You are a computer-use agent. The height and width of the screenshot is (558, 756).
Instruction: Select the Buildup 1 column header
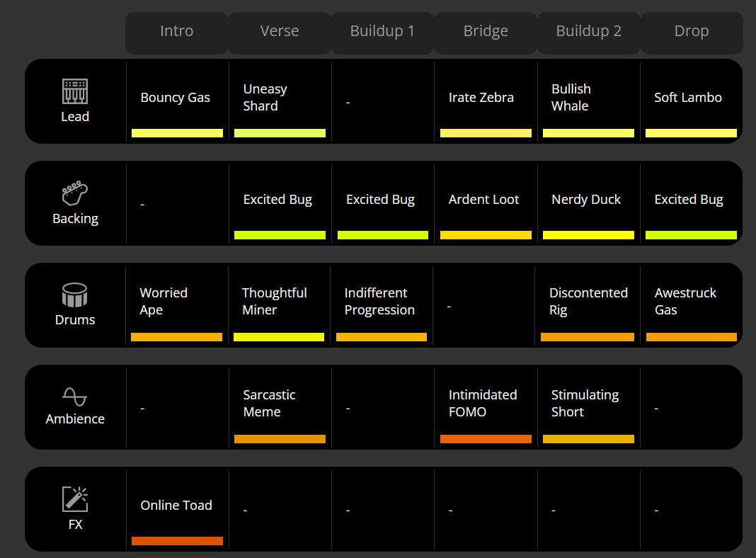pyautogui.click(x=382, y=32)
